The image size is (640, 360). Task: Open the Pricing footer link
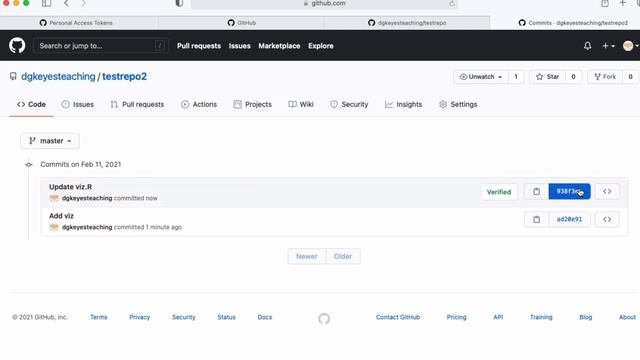pyautogui.click(x=456, y=317)
